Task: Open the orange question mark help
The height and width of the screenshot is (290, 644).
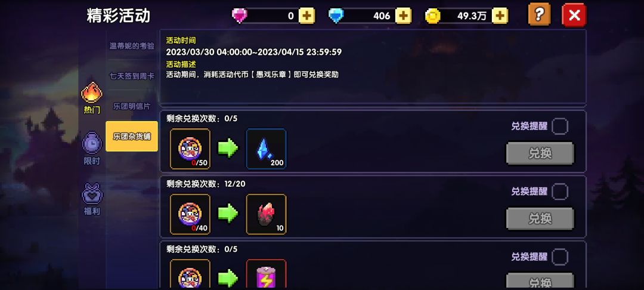Action: (539, 14)
